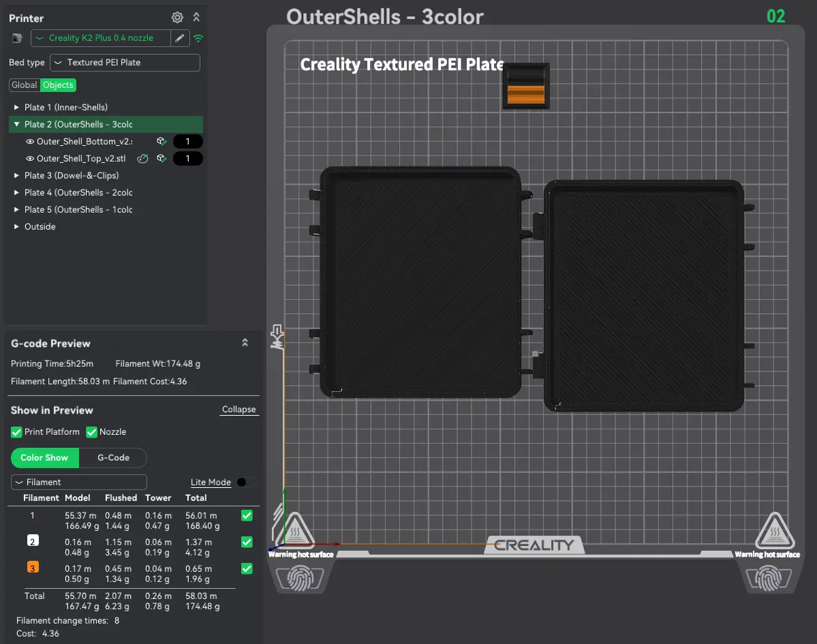
Task: Select the Color Show button
Action: pos(45,458)
